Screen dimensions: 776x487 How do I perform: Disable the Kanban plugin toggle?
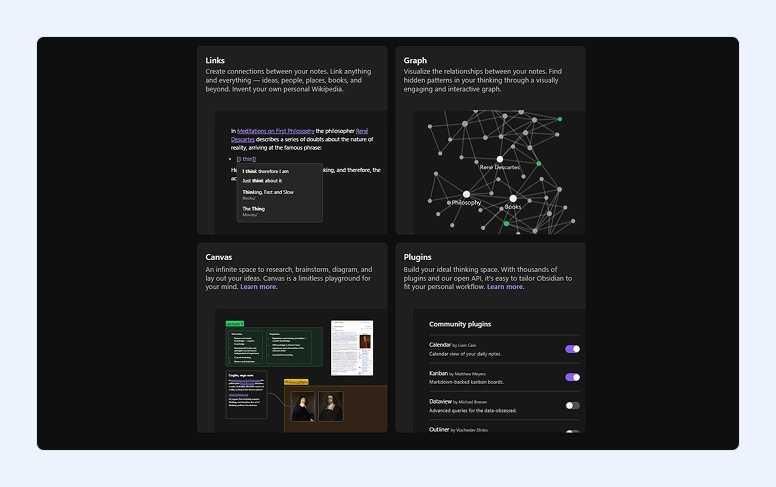(x=572, y=377)
